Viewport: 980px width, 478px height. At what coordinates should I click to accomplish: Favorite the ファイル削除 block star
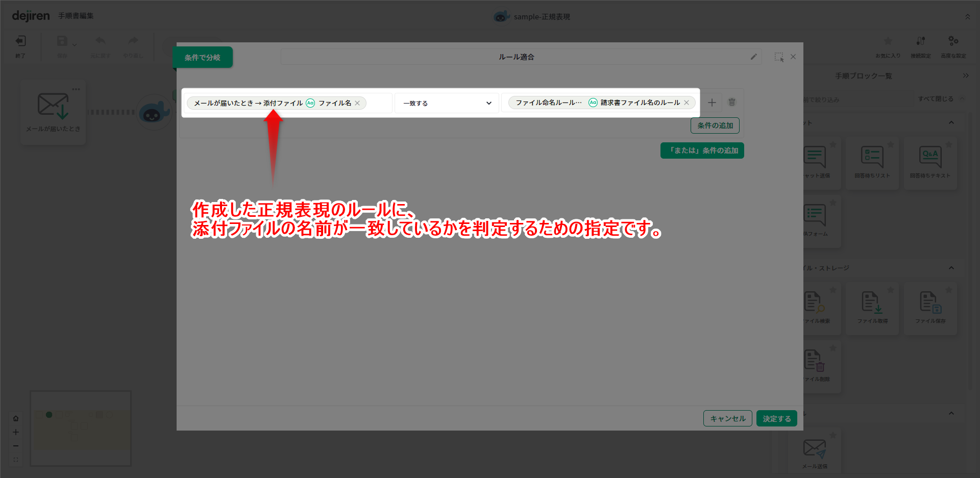[x=833, y=348]
